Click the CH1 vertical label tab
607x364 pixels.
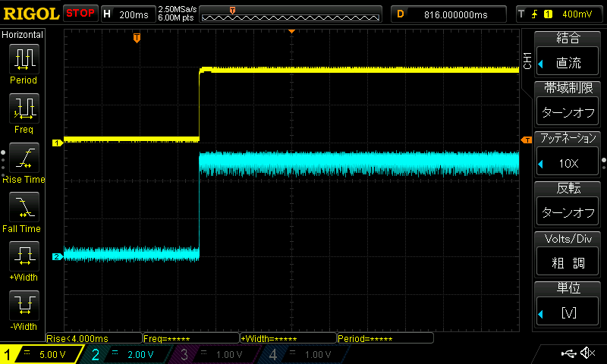coord(527,61)
